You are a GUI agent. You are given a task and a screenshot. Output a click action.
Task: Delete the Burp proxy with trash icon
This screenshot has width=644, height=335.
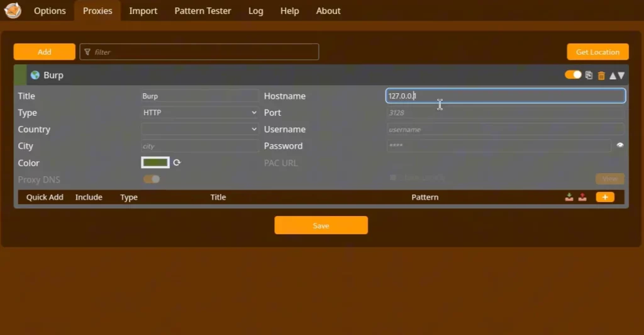tap(601, 75)
